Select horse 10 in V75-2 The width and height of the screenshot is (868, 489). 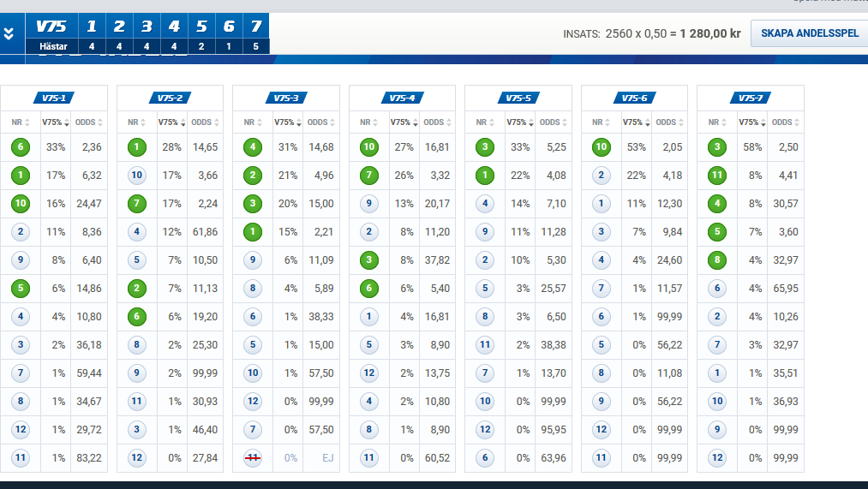click(x=137, y=176)
